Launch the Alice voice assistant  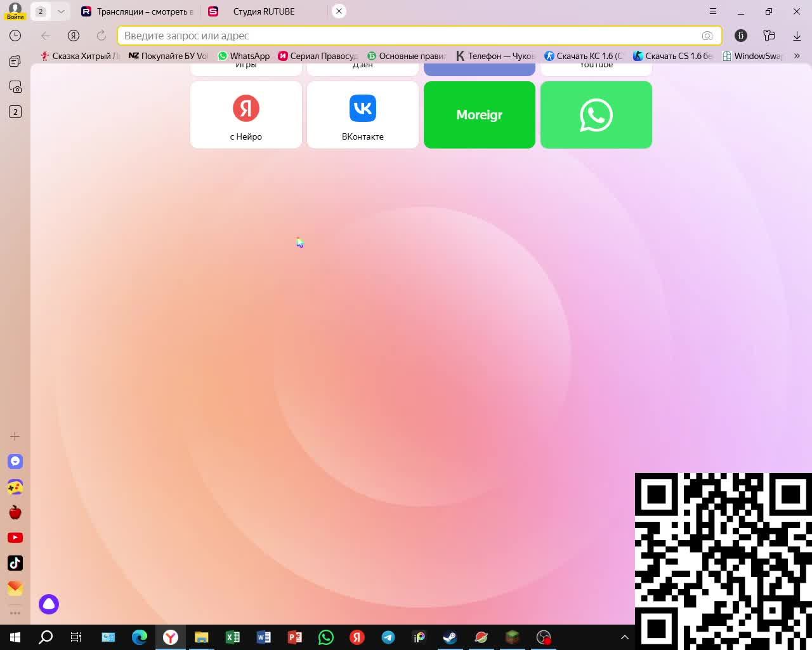pyautogui.click(x=49, y=604)
